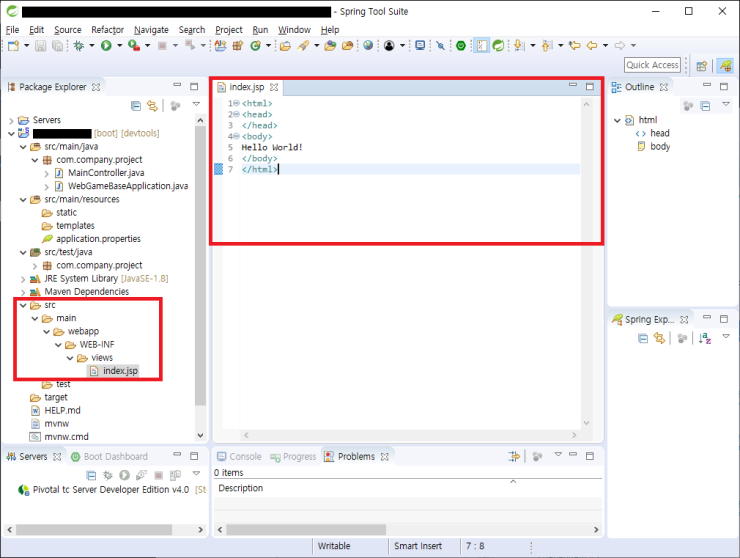Click the Boot Dashboard toolbar icon
This screenshot has width=740, height=558.
click(x=461, y=45)
